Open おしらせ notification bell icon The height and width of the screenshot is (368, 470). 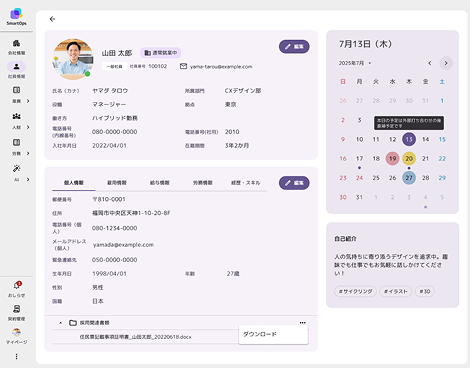pos(16,285)
